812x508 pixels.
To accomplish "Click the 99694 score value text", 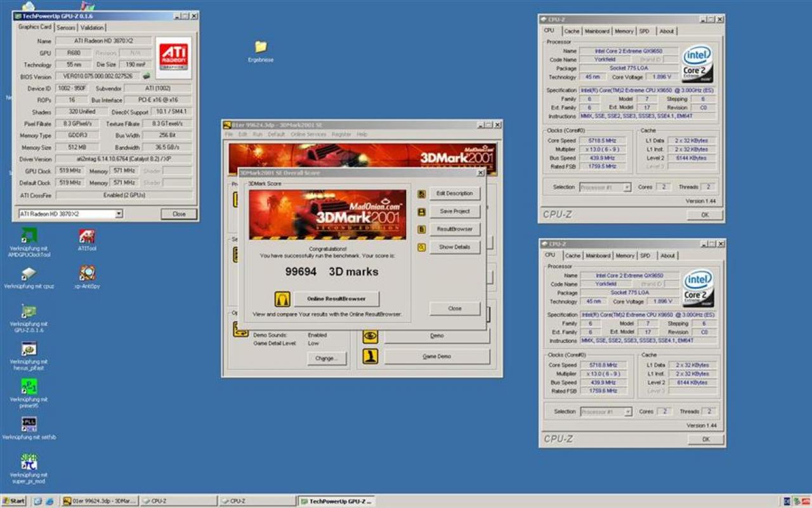I will [x=301, y=272].
